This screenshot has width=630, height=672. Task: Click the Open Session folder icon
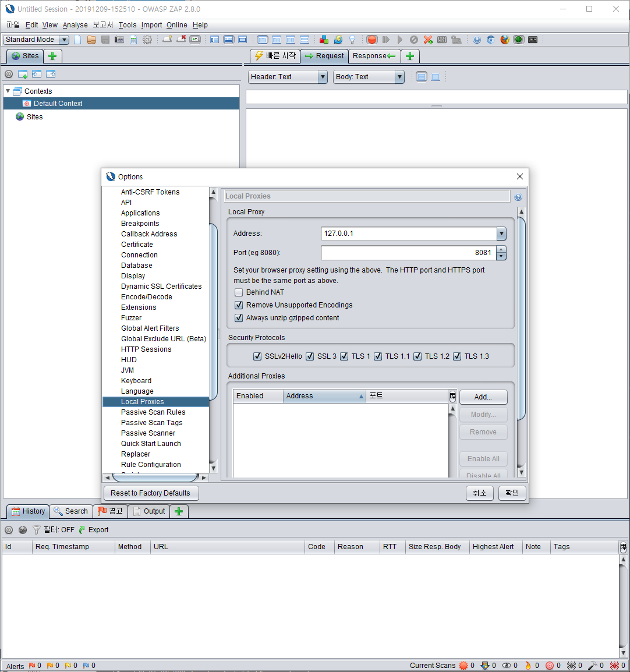(91, 40)
